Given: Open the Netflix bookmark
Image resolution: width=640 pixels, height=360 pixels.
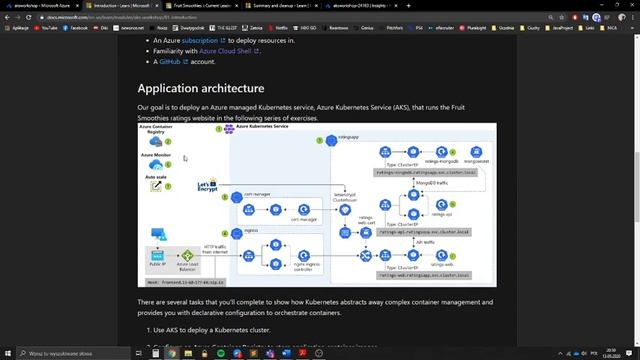Looking at the screenshot, I should click(278, 28).
